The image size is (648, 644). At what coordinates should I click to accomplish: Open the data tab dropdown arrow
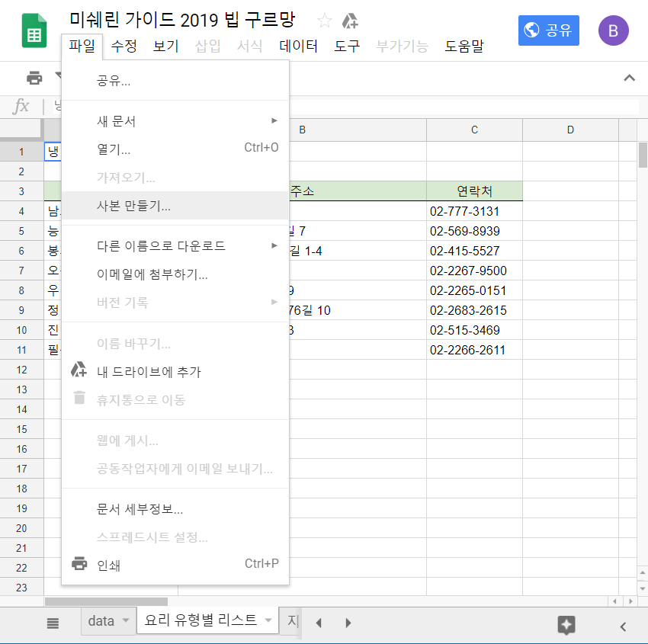(126, 622)
